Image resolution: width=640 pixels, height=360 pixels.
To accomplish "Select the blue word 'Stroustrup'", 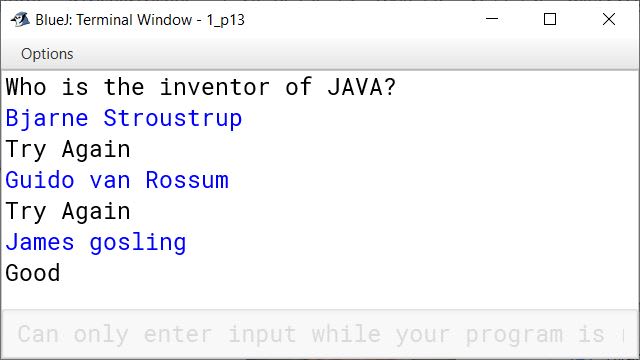I will [x=173, y=118].
